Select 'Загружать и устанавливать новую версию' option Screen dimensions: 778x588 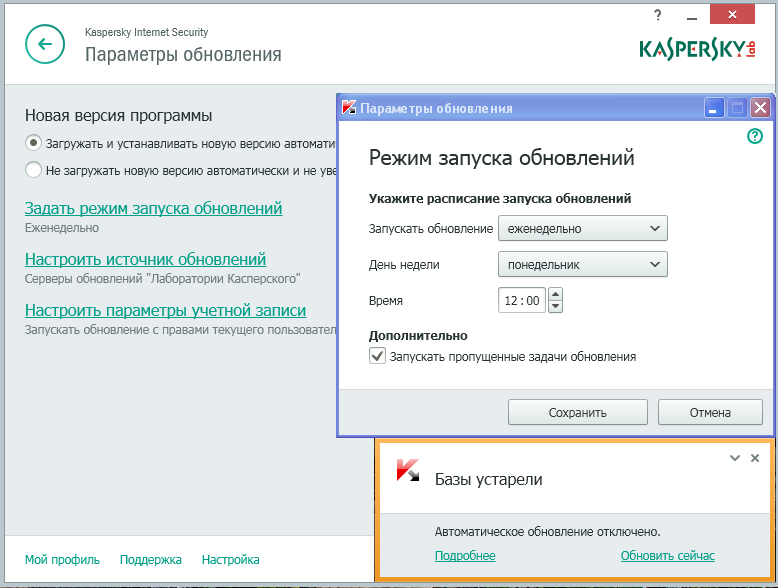click(33, 143)
